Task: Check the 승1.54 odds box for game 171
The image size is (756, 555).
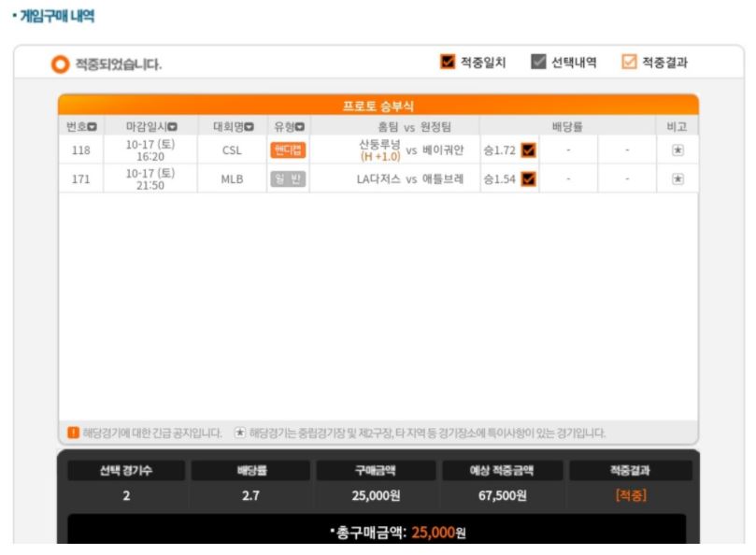Action: pyautogui.click(x=529, y=178)
